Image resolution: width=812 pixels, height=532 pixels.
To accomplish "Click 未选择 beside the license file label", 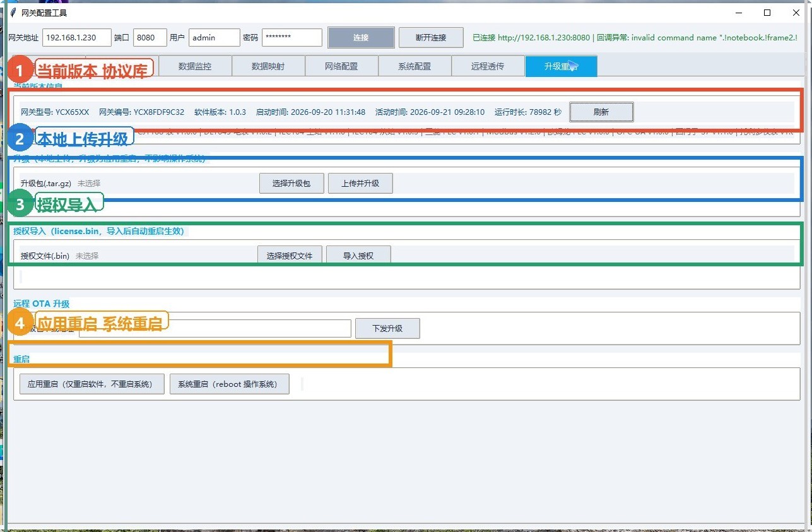I will point(87,256).
